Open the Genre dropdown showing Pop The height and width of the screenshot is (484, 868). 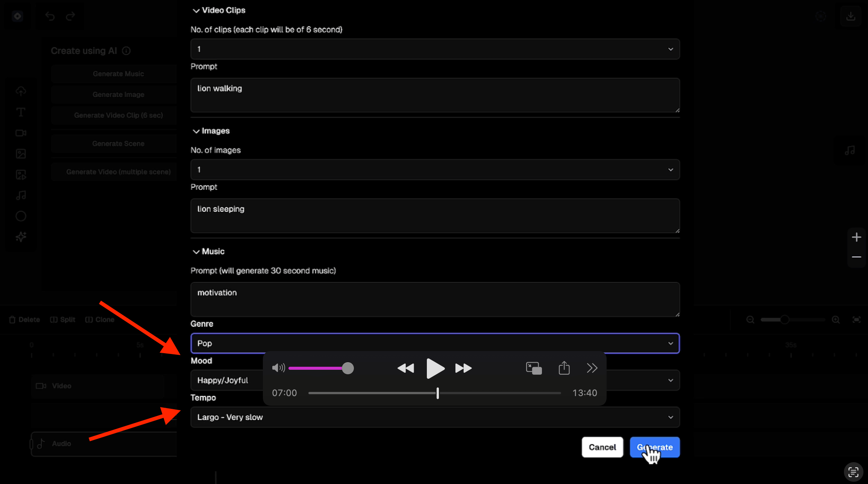[x=435, y=343]
